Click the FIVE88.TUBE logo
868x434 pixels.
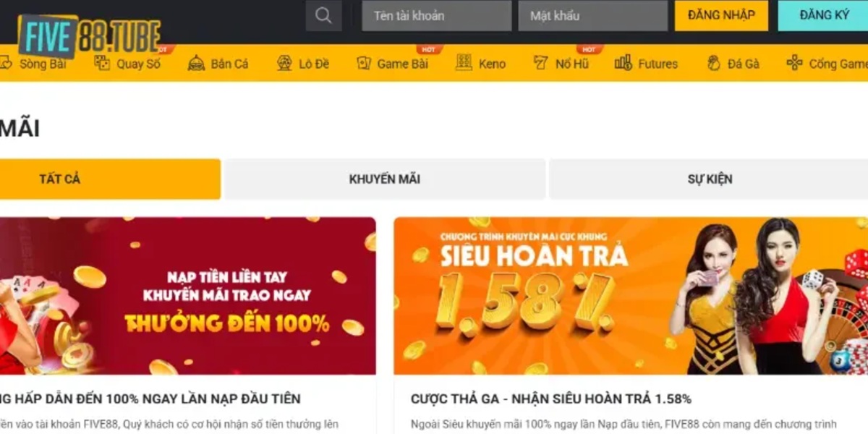[89, 34]
